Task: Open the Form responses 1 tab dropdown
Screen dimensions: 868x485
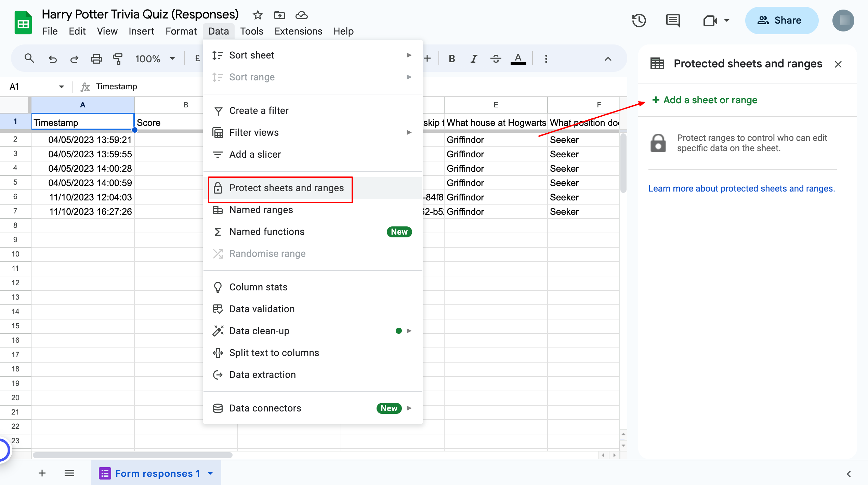Action: click(211, 473)
